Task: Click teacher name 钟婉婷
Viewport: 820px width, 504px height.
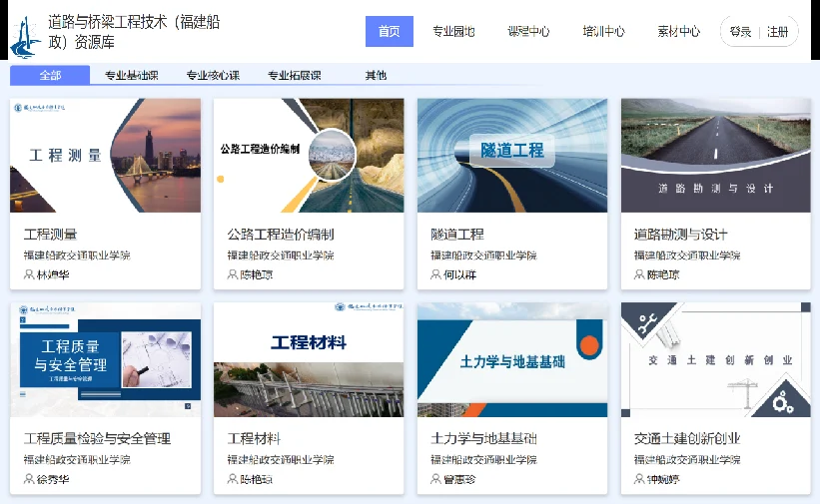Action: [x=663, y=479]
